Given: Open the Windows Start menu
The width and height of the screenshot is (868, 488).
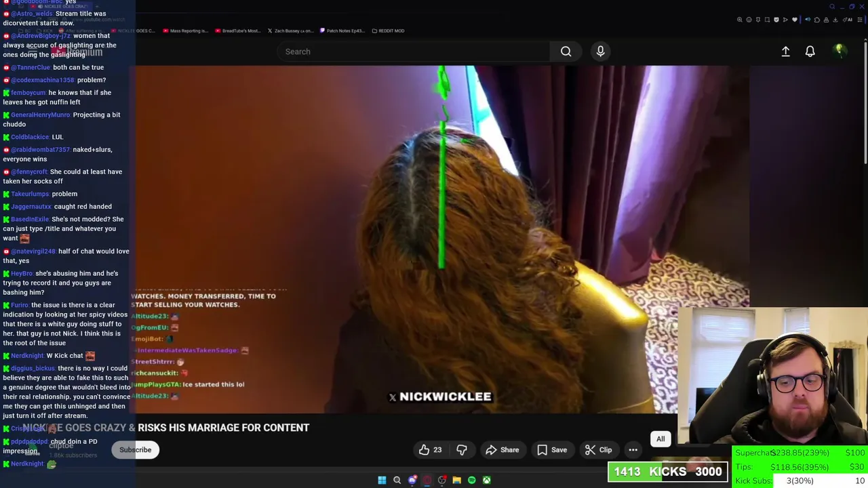Looking at the screenshot, I should [382, 480].
